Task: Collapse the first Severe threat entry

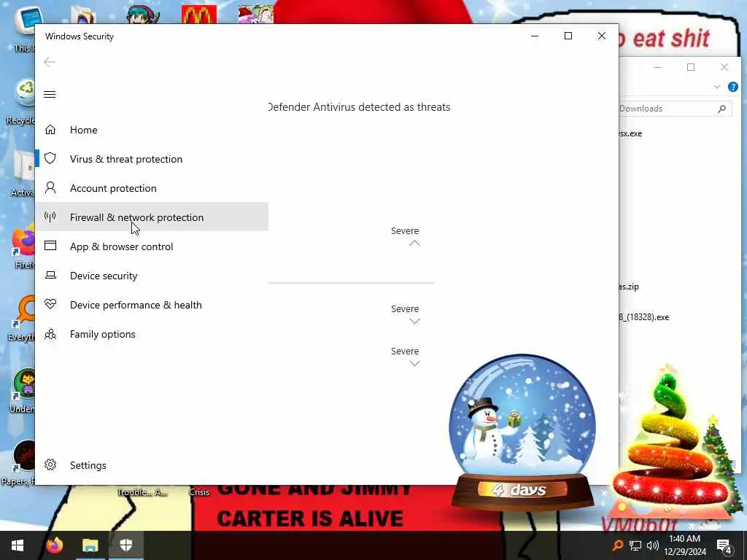Action: pyautogui.click(x=414, y=243)
